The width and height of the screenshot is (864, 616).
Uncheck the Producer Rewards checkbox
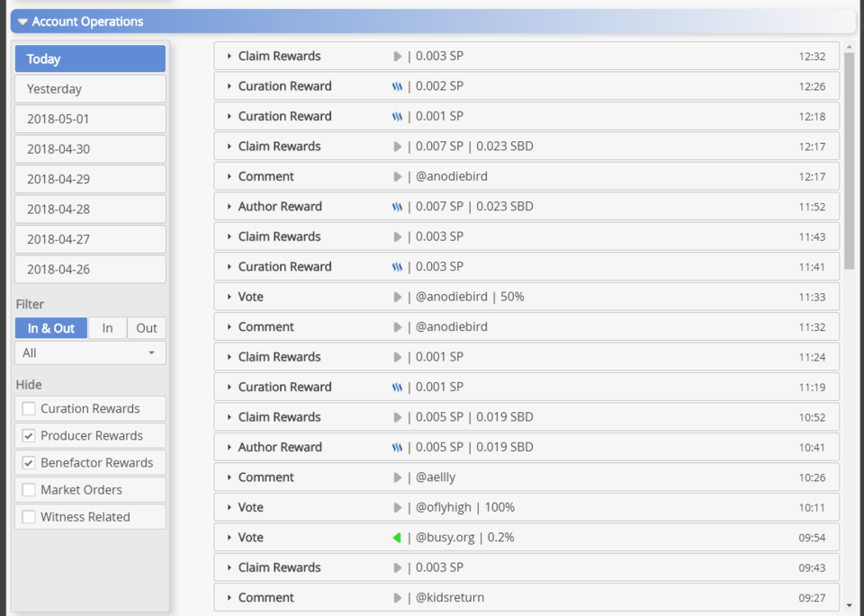tap(29, 436)
